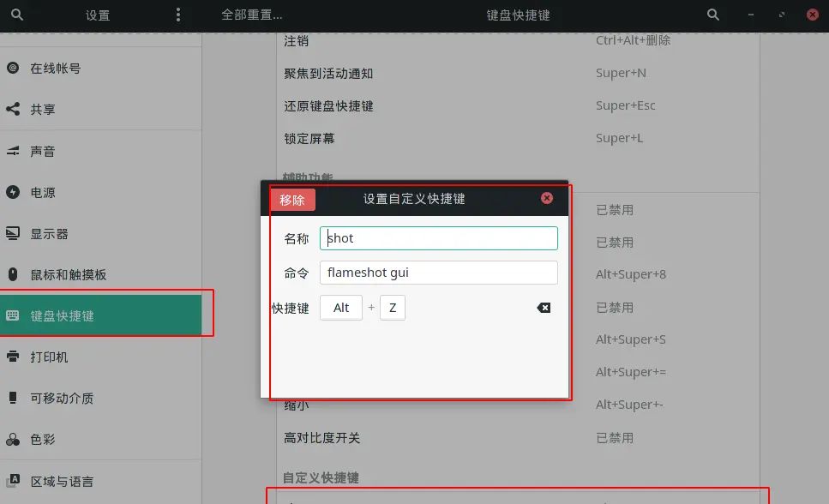Click the red 移除 remove button
The width and height of the screenshot is (829, 504).
click(x=292, y=200)
